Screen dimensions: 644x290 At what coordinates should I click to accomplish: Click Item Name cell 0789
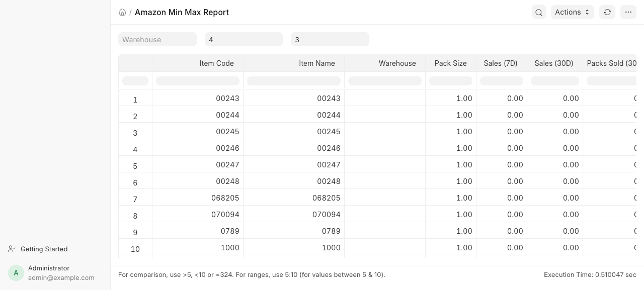click(x=294, y=231)
